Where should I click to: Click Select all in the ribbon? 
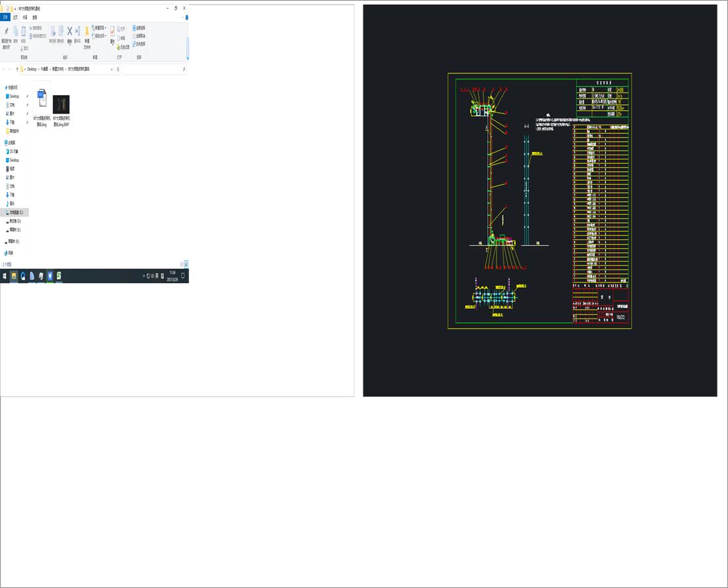(139, 28)
